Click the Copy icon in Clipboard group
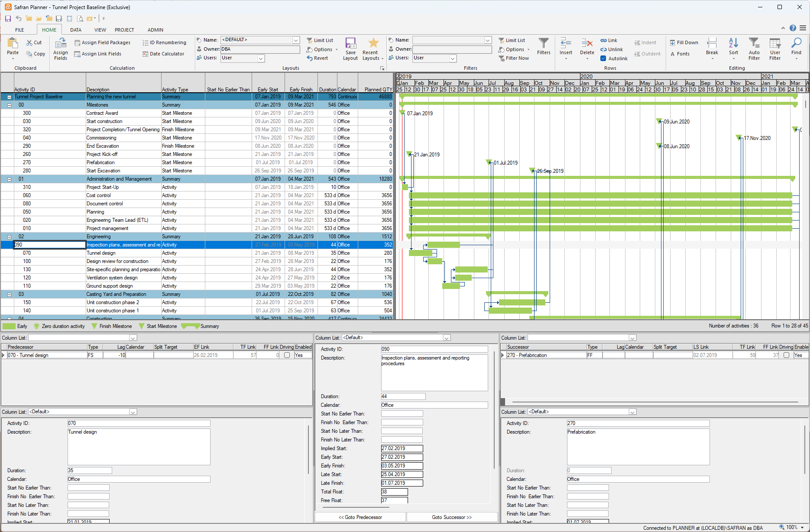 click(29, 54)
